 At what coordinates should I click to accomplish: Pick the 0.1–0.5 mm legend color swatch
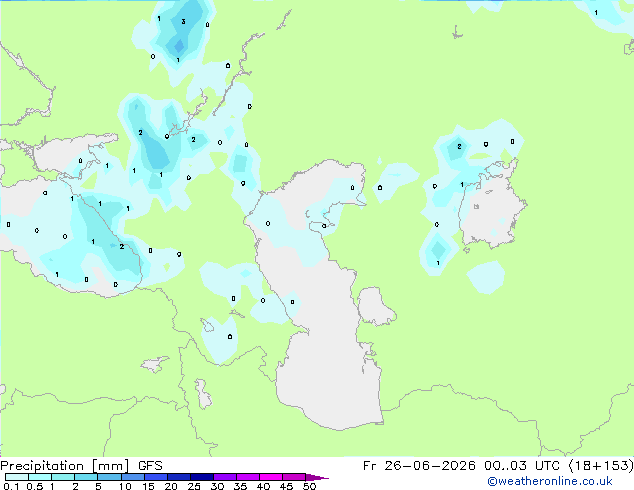(x=17, y=477)
